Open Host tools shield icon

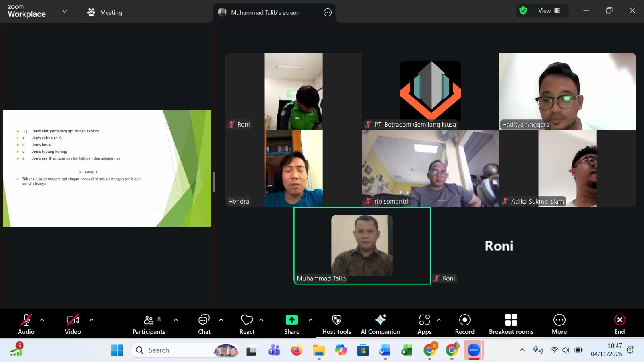coord(336,320)
